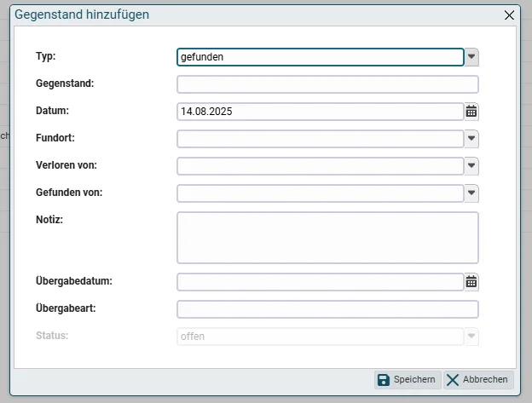Cancel with the Abbrechen button
This screenshot has height=403, width=532.
click(x=478, y=380)
